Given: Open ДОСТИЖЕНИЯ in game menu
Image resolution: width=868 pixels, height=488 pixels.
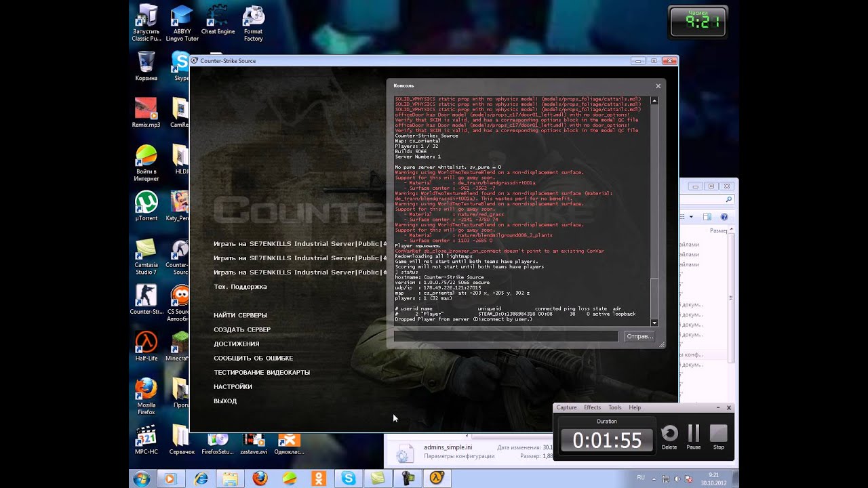Looking at the screenshot, I should [x=237, y=344].
